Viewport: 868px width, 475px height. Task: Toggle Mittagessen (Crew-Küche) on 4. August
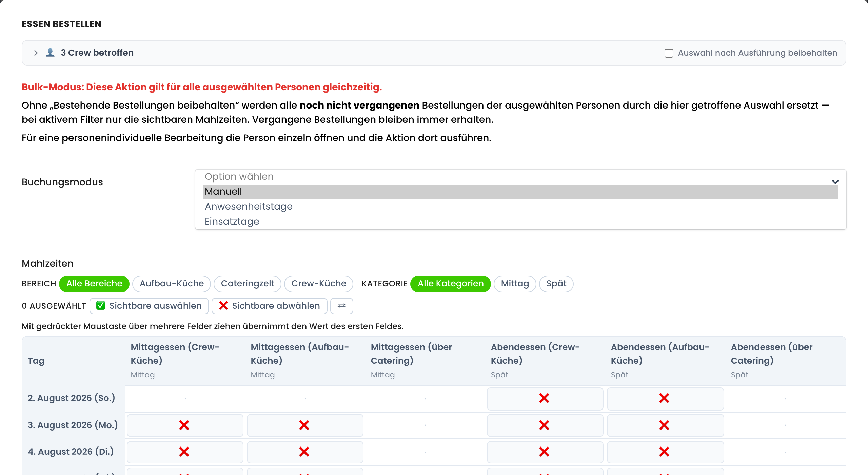click(x=185, y=452)
